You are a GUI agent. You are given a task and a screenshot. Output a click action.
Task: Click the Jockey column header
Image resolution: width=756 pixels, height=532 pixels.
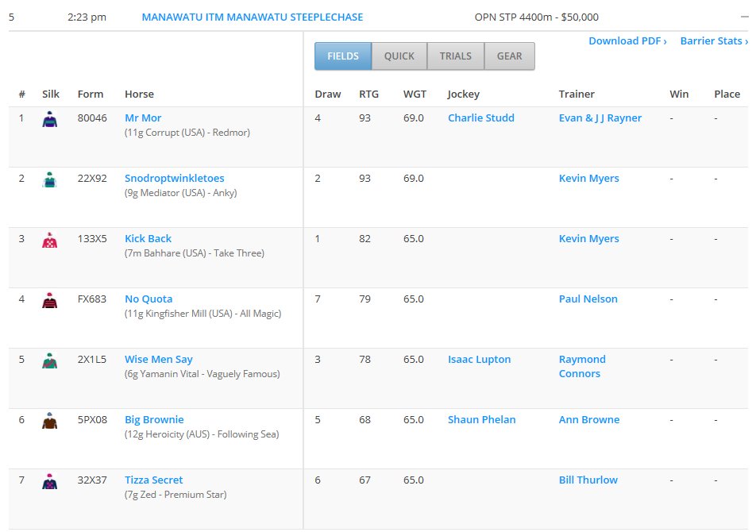pos(463,94)
